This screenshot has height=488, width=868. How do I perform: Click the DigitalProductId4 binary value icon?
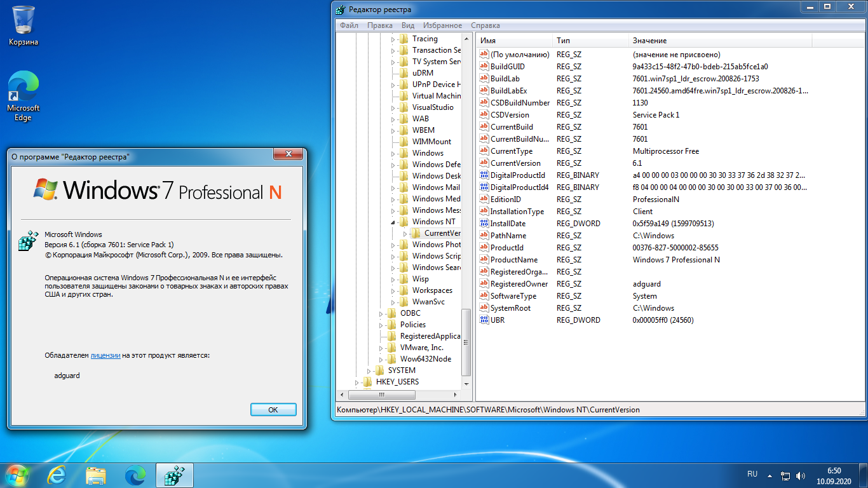tap(484, 187)
